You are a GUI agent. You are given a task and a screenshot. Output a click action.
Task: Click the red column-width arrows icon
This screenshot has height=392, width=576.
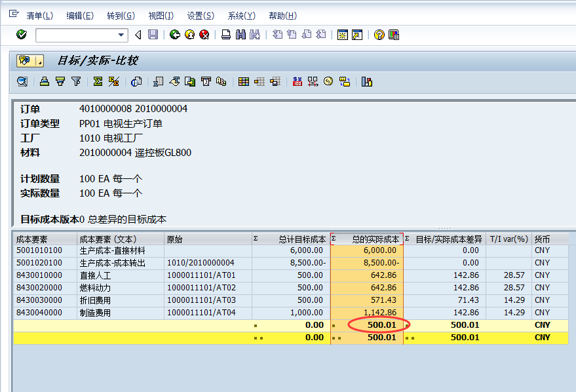point(313,81)
